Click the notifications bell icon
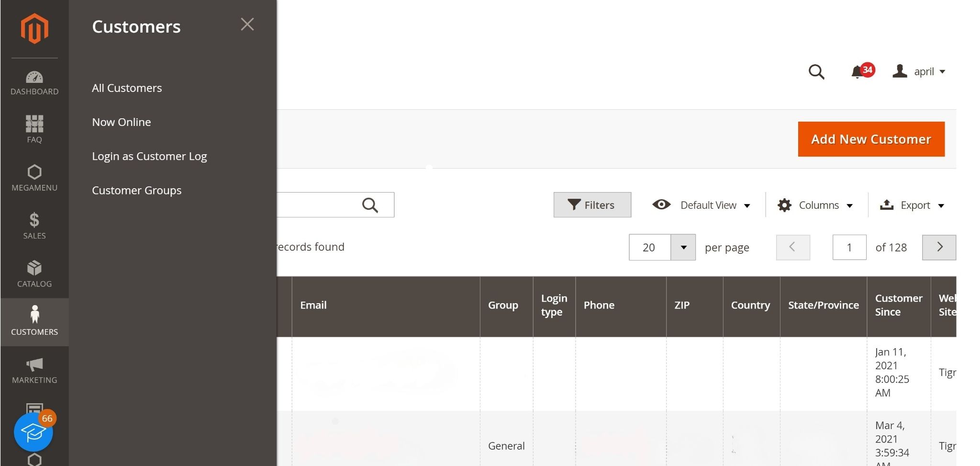 857,72
